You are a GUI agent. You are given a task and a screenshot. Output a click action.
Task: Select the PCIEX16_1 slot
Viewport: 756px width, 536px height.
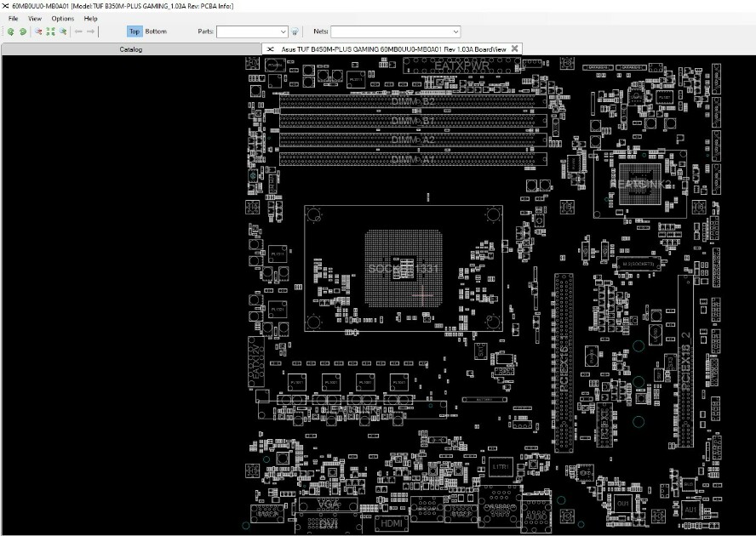[x=563, y=362]
